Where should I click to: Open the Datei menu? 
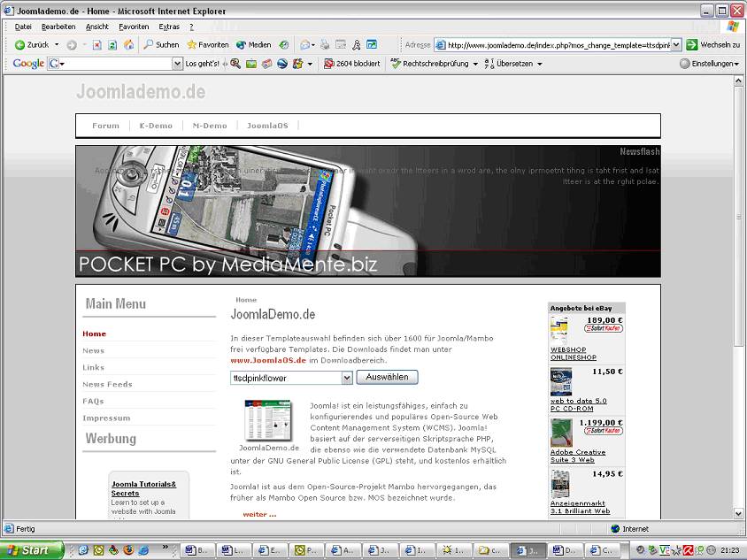(x=23, y=27)
